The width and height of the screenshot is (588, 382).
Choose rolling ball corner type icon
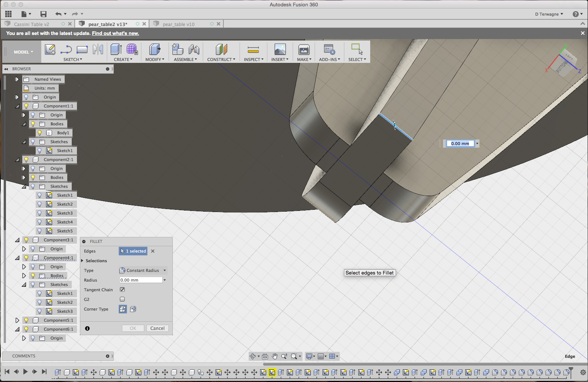[123, 309]
